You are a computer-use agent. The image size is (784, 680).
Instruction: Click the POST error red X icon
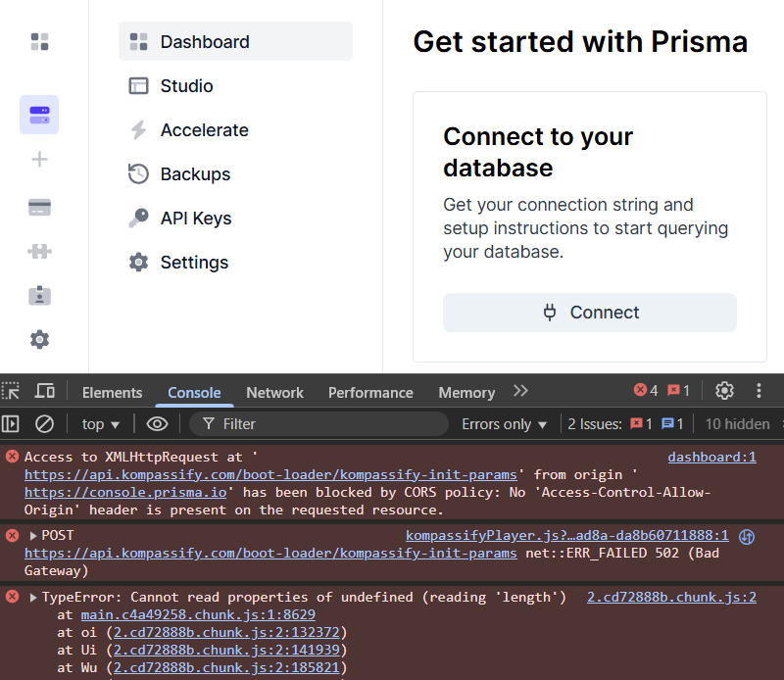(13, 536)
